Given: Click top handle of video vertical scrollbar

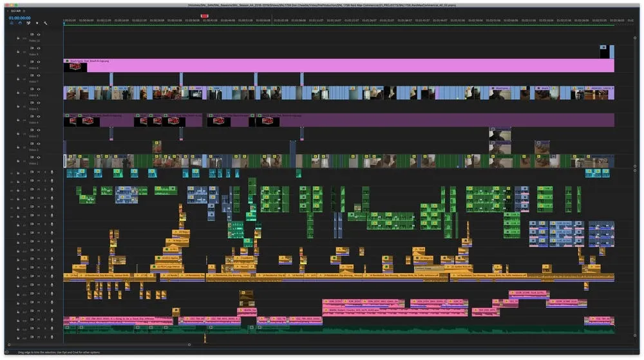Looking at the screenshot, I should pos(635,38).
